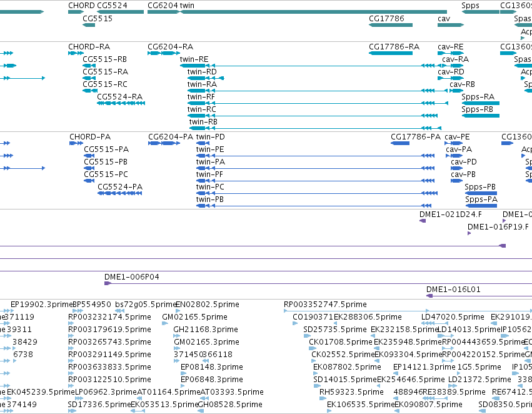Select transcript CG5515-RA
532x414 pixels.
[106, 72]
